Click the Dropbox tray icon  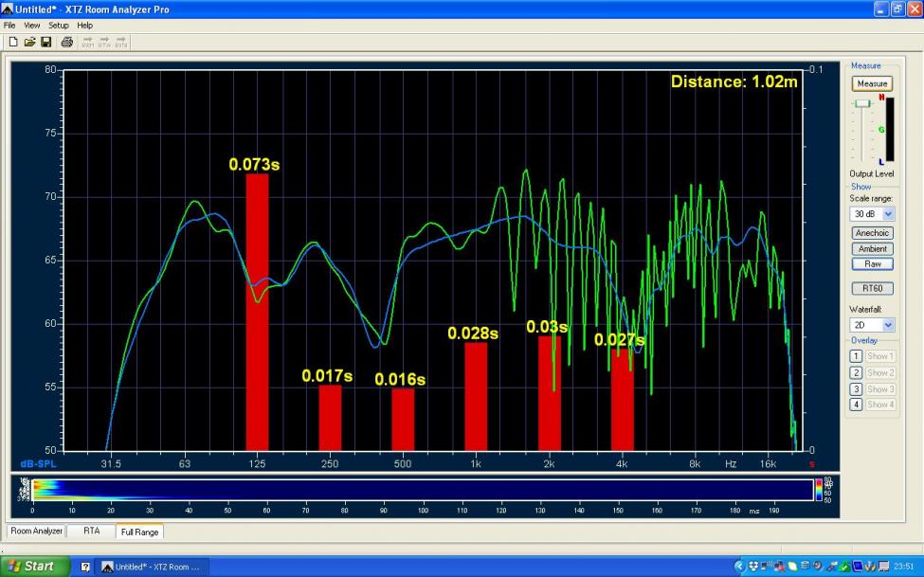coord(753,567)
